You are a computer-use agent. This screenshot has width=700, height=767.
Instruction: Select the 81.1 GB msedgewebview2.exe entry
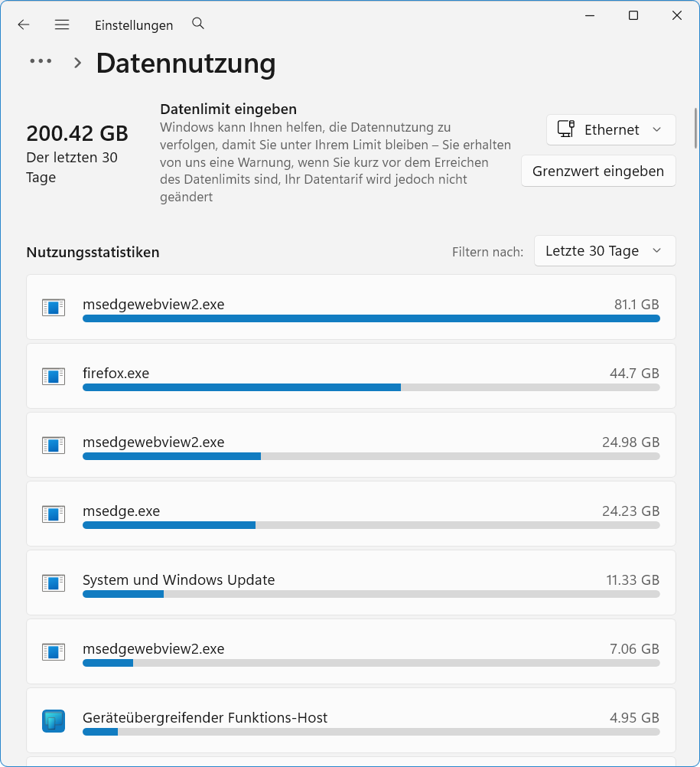(351, 307)
